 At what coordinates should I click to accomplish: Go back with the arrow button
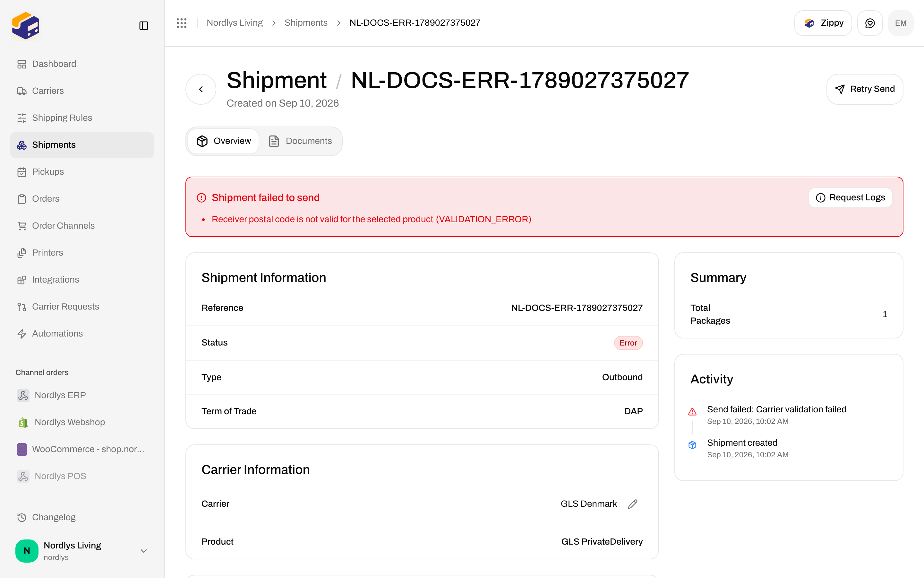[201, 89]
